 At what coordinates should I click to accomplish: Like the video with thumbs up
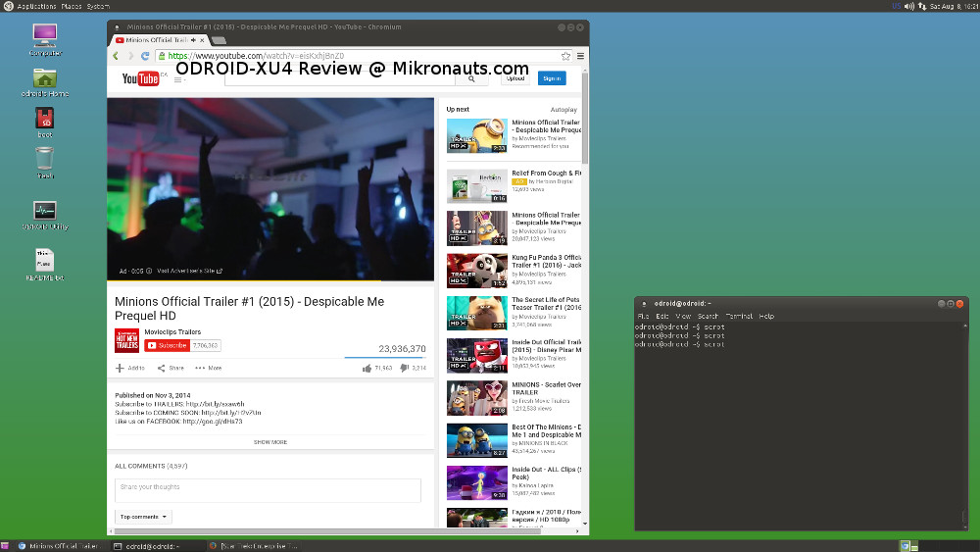pos(367,369)
